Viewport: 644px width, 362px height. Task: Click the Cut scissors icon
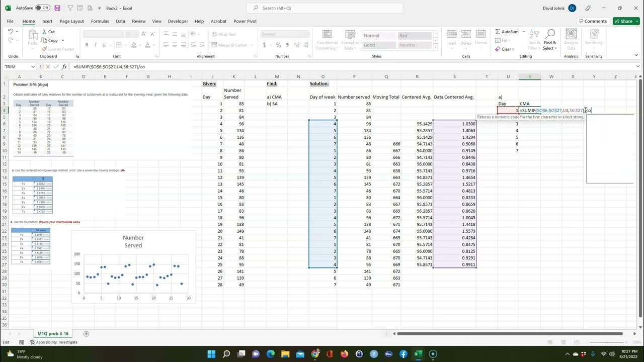pyautogui.click(x=45, y=32)
